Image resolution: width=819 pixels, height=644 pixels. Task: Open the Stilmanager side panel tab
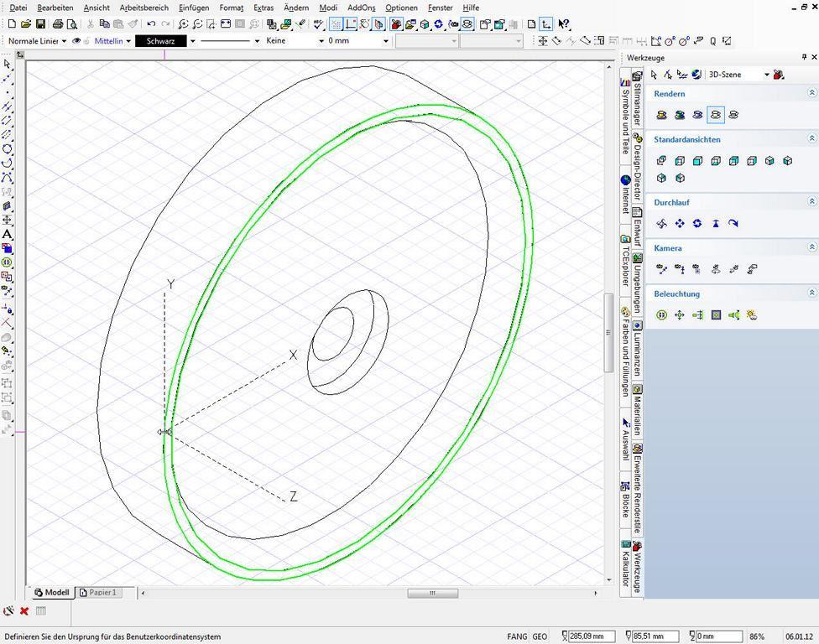point(637,97)
